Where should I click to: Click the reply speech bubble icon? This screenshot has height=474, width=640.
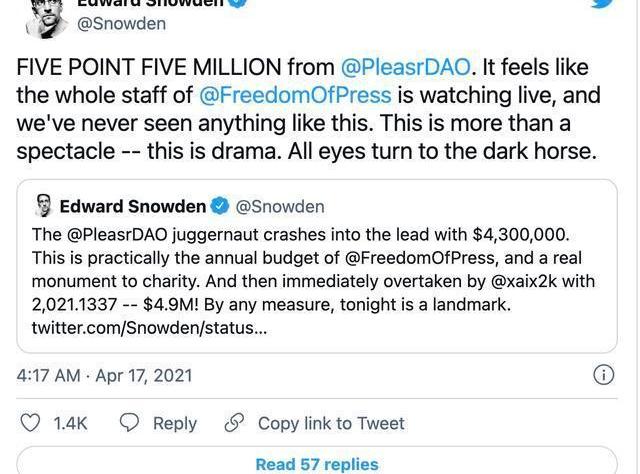click(130, 423)
